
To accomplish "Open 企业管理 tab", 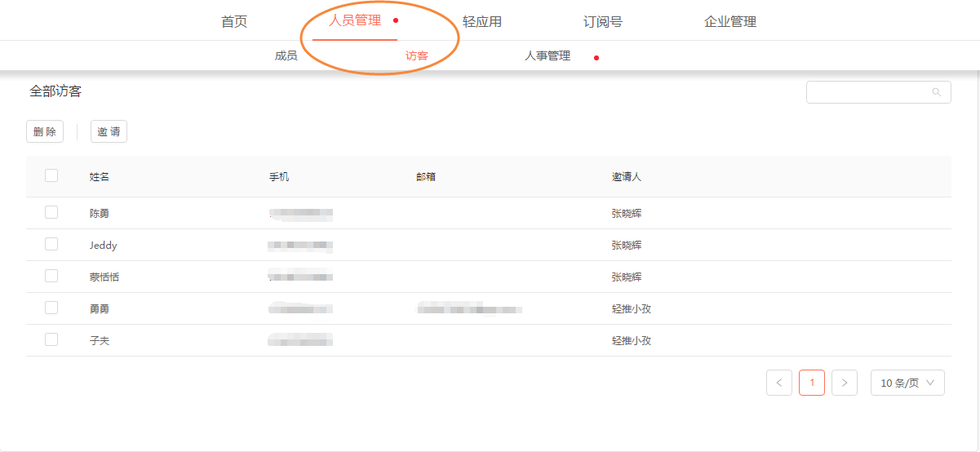I will 730,22.
